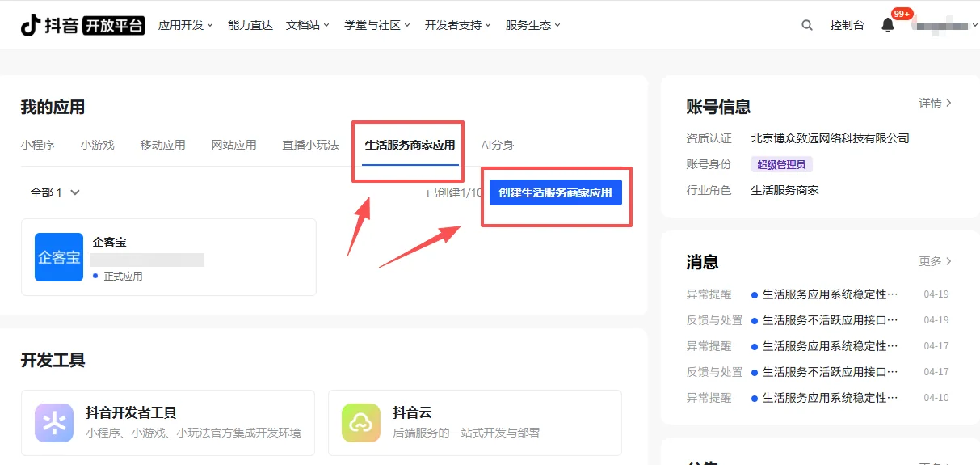Click 已创建1/10 count text

(454, 192)
